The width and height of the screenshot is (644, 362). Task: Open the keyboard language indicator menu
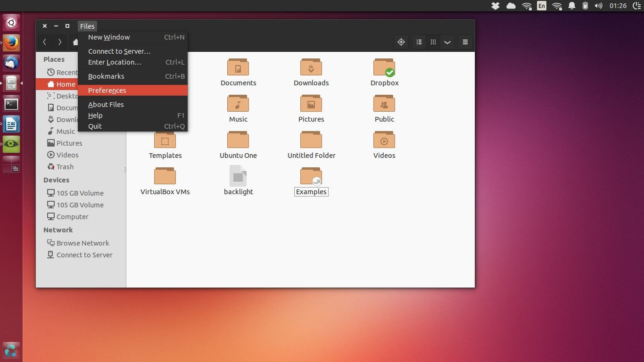point(542,6)
